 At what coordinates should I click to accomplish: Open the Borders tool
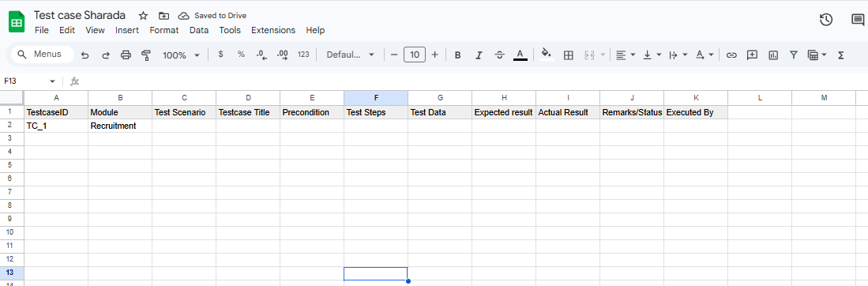point(568,55)
